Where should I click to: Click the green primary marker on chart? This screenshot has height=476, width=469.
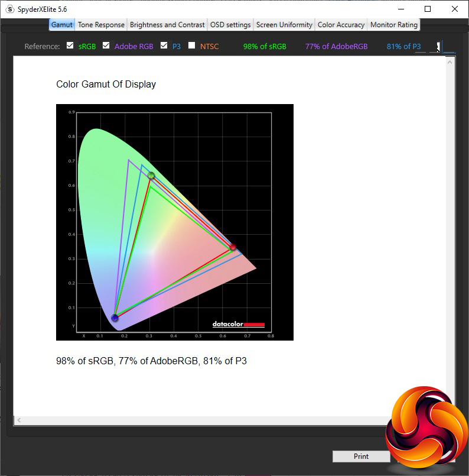[151, 176]
